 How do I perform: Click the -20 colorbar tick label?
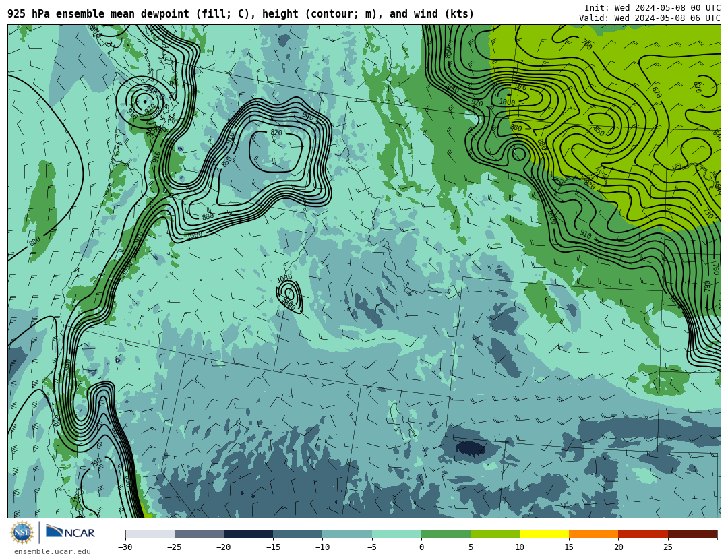(x=223, y=547)
